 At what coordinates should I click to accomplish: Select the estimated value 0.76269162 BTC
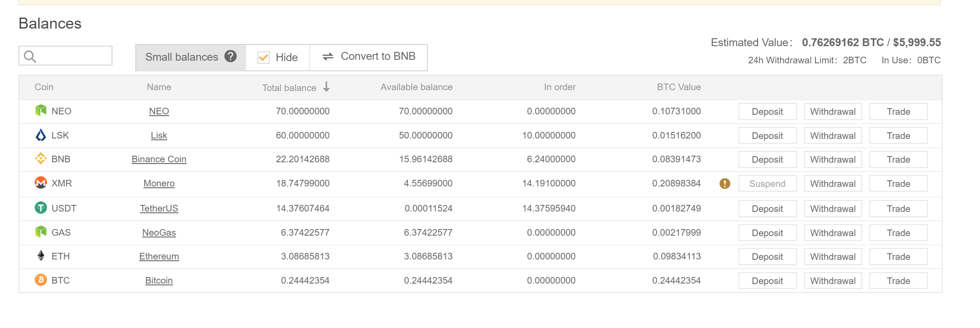click(843, 42)
